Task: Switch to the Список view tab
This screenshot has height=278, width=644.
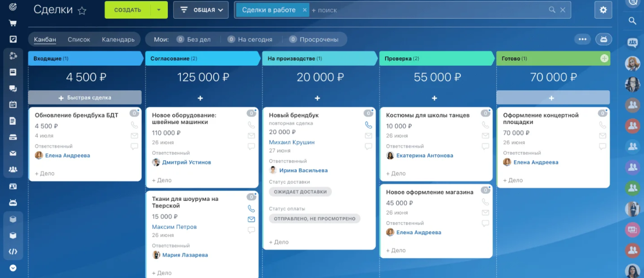Action: click(79, 39)
